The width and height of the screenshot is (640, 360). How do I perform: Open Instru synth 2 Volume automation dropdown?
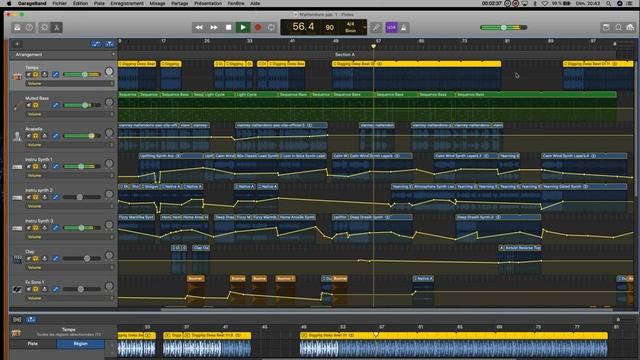tap(70, 206)
